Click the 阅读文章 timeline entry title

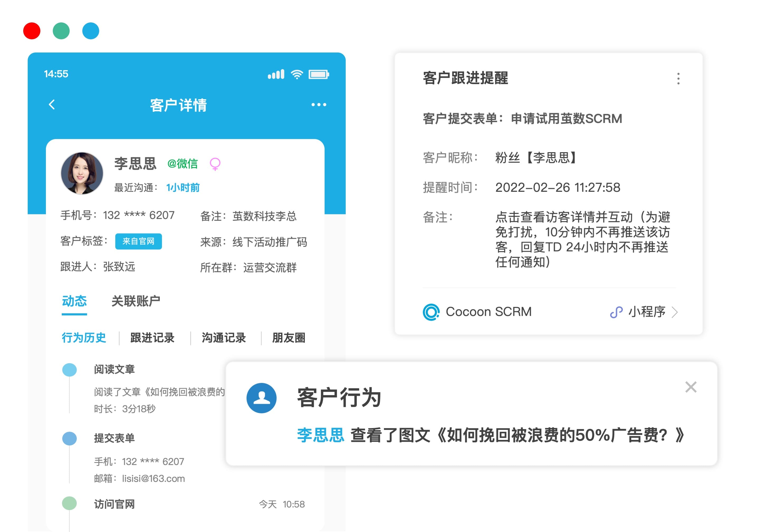pos(114,369)
